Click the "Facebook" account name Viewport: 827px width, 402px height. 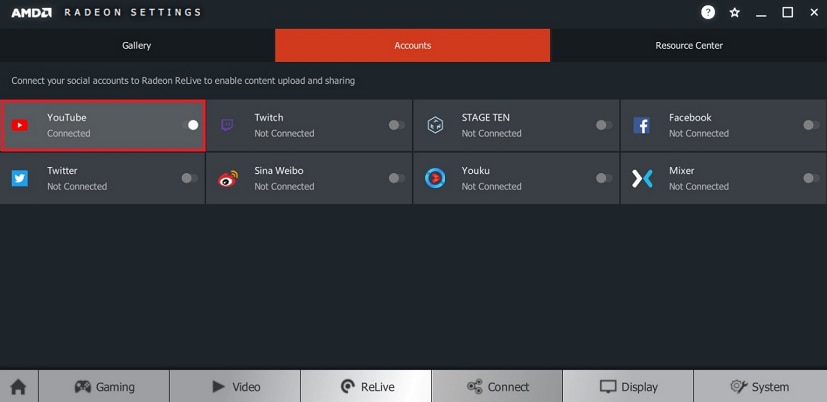coord(690,118)
